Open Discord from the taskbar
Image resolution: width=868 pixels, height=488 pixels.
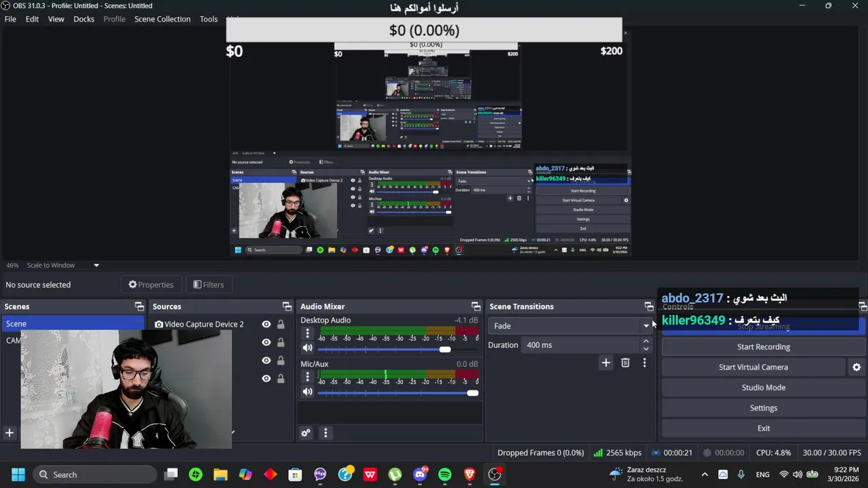420,474
